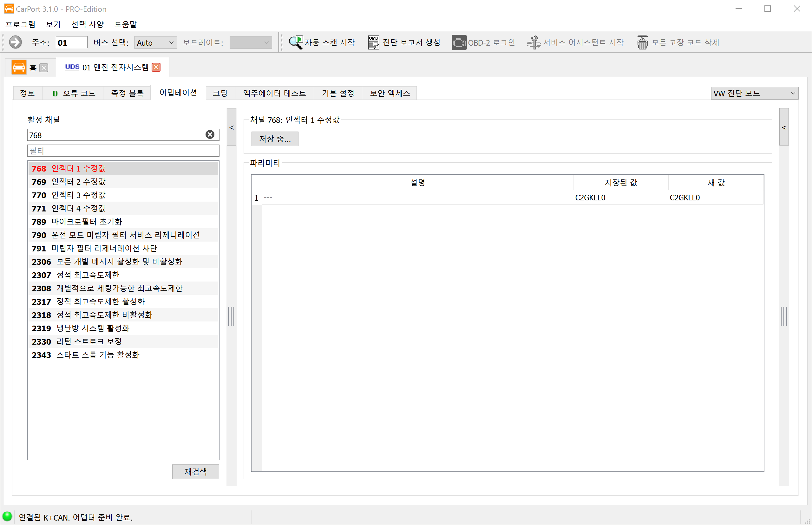Screen dimensions: 812x525
Task: Select channel 2306 모든 개발 메시지
Action: point(123,262)
